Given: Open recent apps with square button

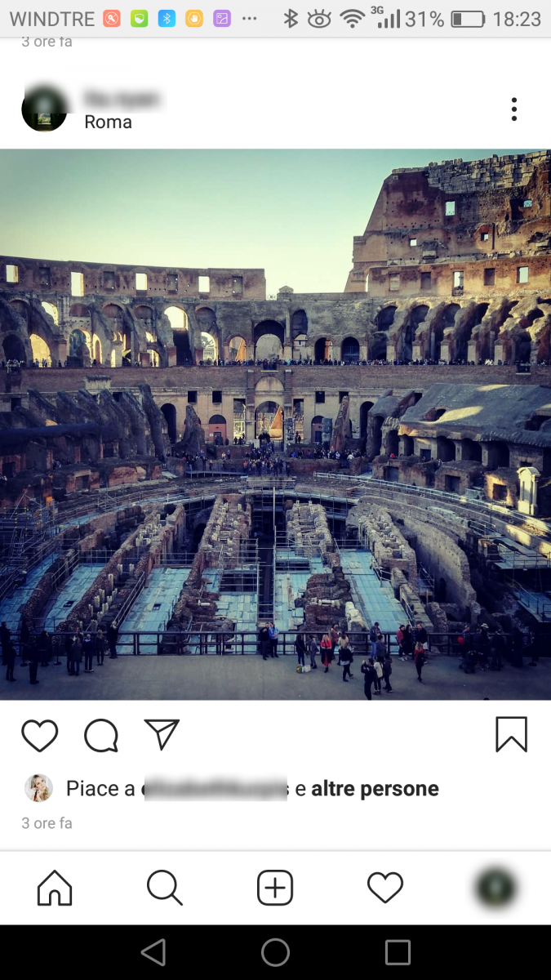Looking at the screenshot, I should [398, 952].
